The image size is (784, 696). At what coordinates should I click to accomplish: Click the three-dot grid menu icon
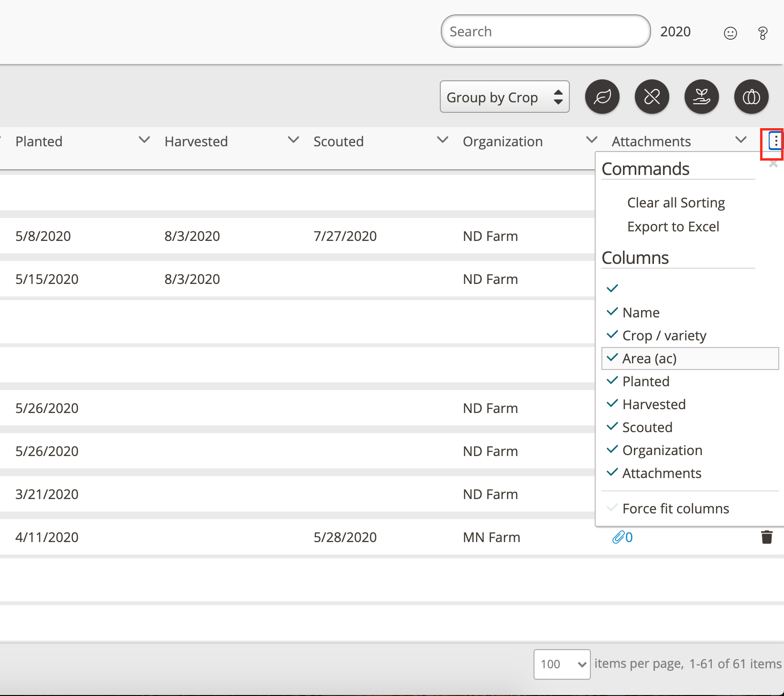pos(775,141)
